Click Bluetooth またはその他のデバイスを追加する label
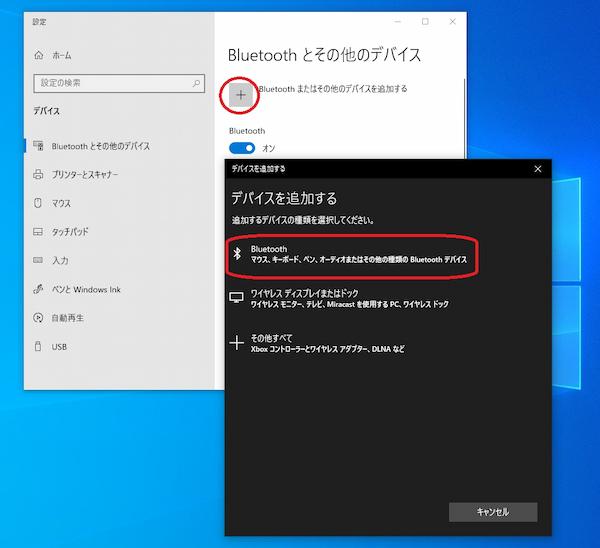The width and height of the screenshot is (600, 548). coord(333,89)
